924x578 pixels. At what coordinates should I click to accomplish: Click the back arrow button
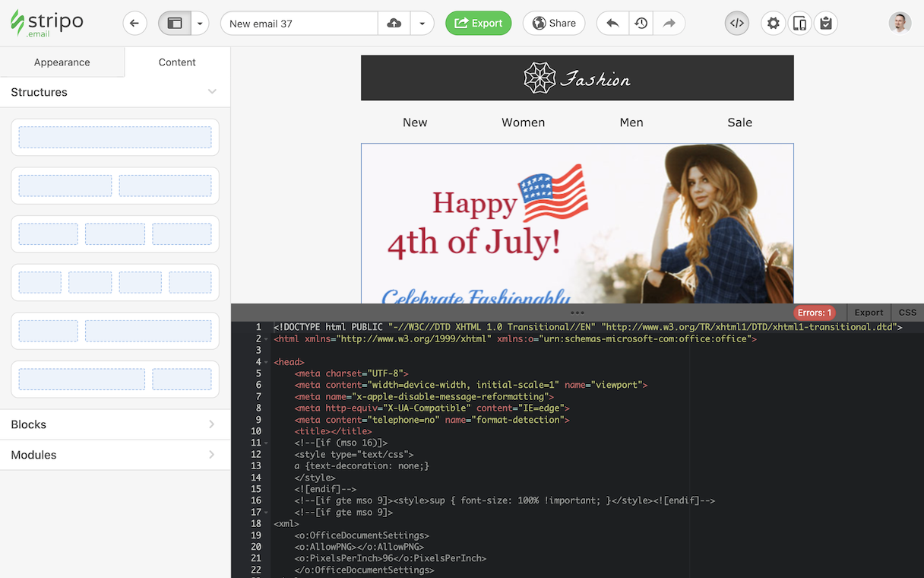[x=134, y=24]
